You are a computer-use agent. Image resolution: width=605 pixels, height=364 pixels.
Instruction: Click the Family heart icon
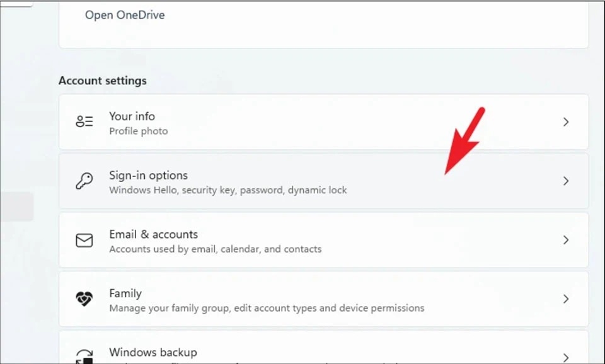[x=84, y=299]
